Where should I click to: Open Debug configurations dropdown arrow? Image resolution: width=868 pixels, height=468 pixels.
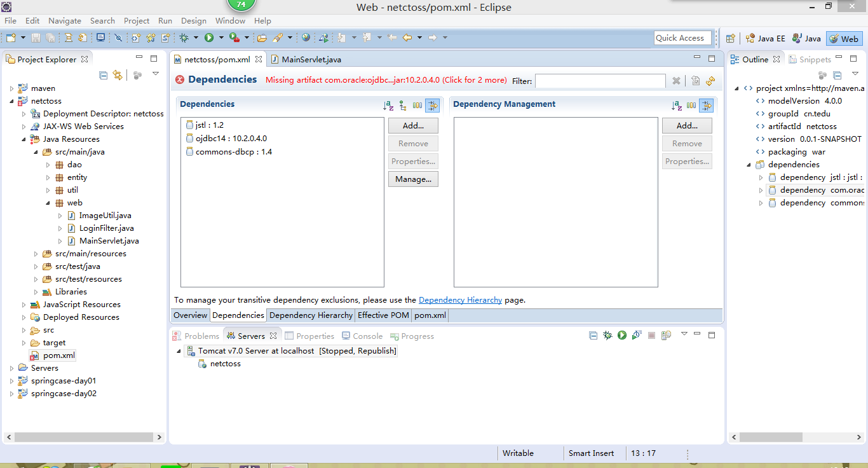tap(196, 38)
